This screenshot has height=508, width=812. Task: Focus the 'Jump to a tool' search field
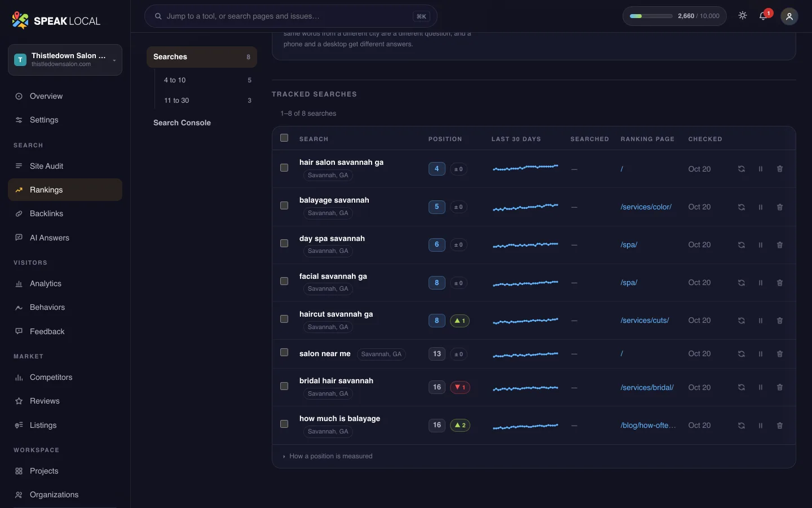pyautogui.click(x=290, y=16)
